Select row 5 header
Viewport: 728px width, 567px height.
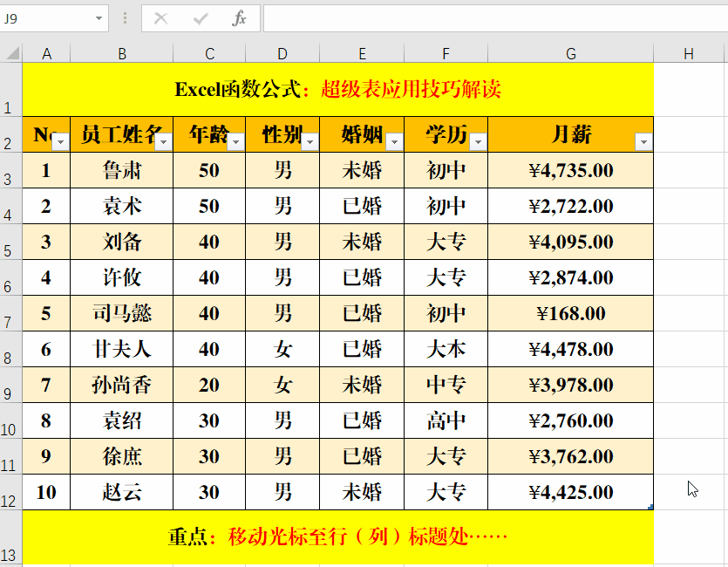coord(10,242)
